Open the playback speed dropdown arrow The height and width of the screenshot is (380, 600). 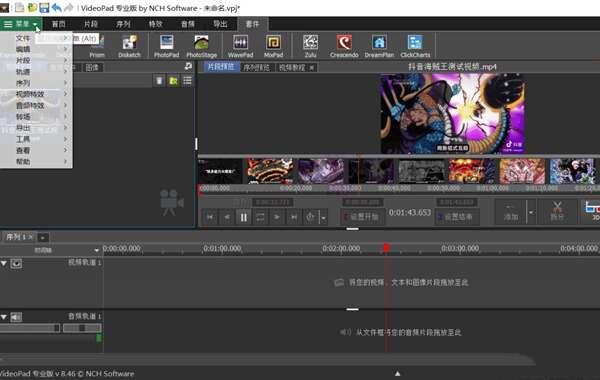(x=324, y=218)
